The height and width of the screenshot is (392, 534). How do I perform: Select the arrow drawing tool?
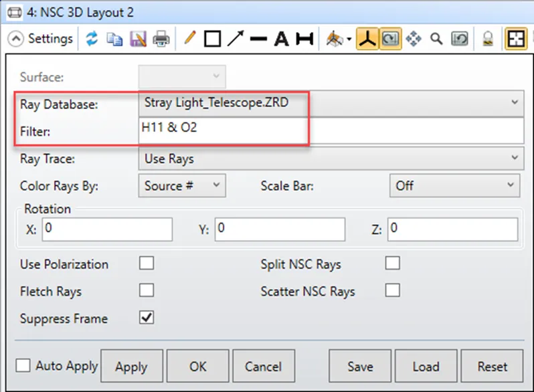(235, 39)
